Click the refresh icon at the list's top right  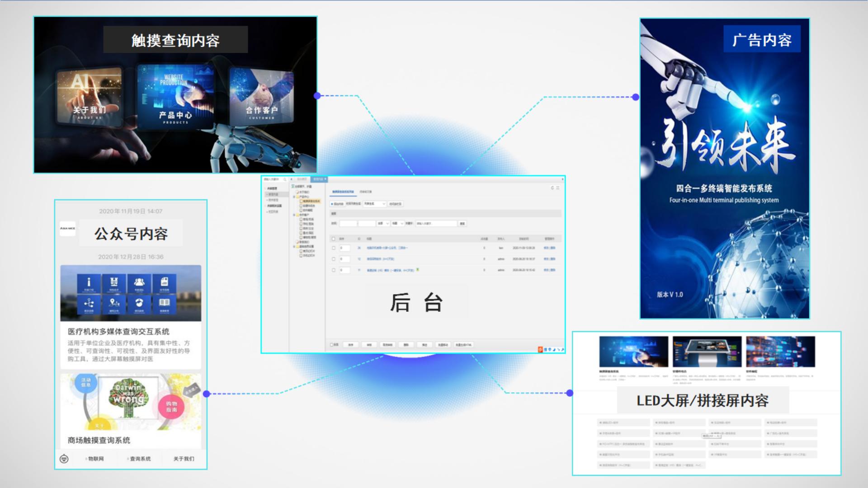pyautogui.click(x=552, y=188)
